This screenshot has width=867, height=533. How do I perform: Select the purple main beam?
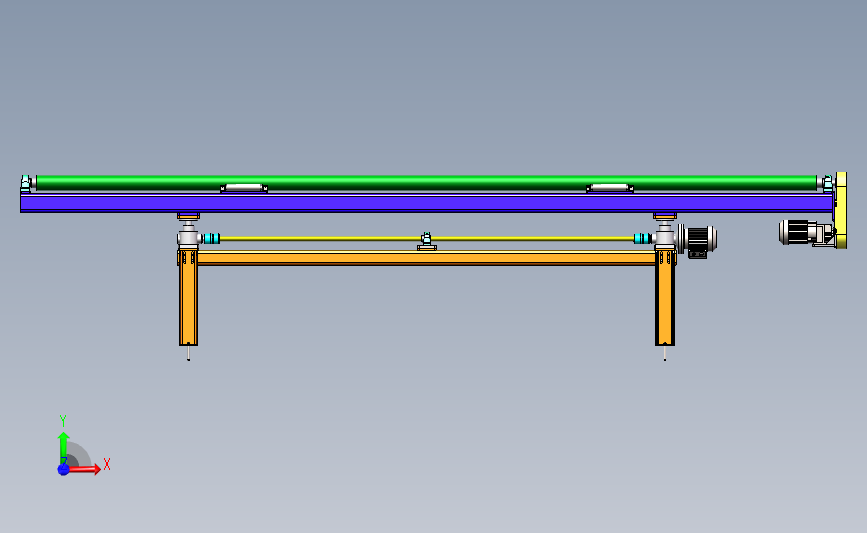coord(426,203)
